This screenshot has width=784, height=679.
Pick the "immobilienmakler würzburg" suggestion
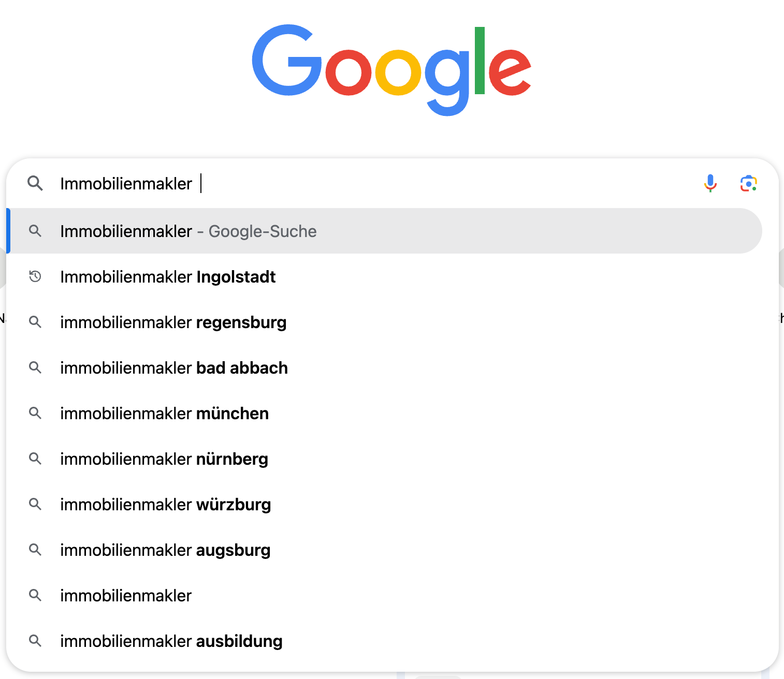(165, 505)
